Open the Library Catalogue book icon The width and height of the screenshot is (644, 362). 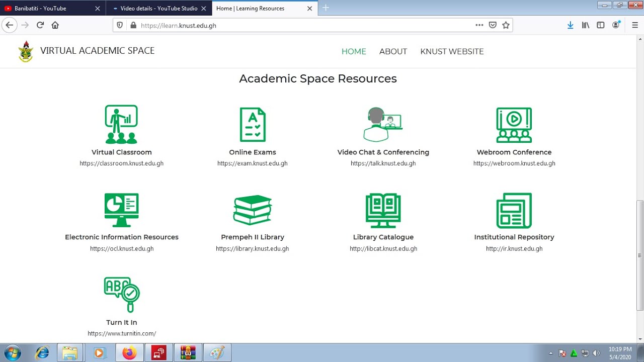(x=383, y=210)
